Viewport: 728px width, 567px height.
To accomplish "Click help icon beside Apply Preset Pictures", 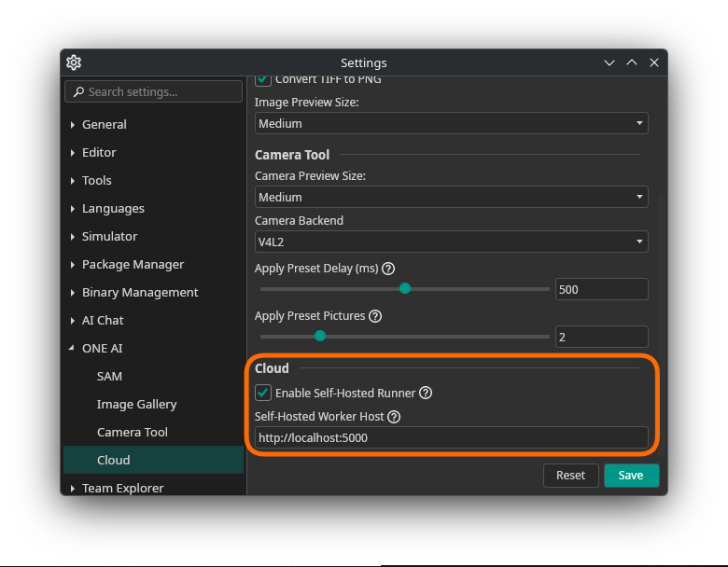I will point(375,316).
